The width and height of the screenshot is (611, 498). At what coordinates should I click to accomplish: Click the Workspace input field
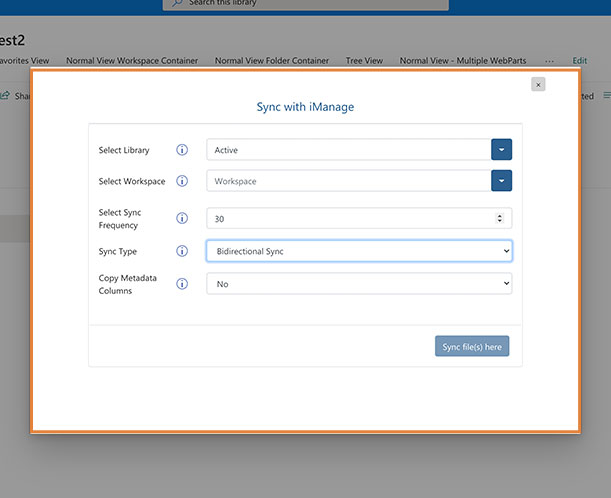349,181
